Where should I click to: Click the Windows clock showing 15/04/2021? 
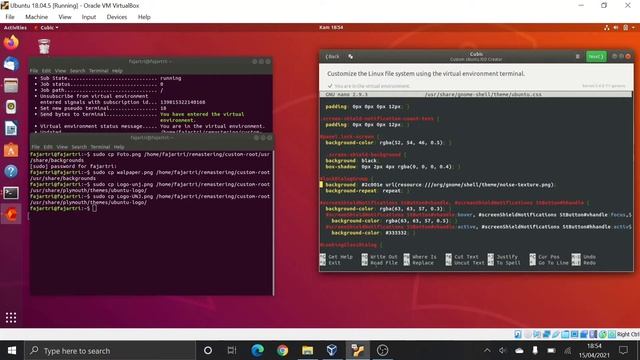594,351
